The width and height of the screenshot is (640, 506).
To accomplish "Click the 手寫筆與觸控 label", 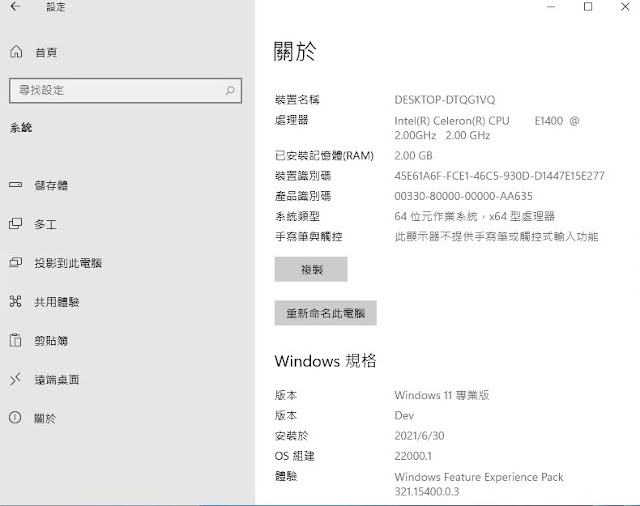I will pyautogui.click(x=309, y=237).
